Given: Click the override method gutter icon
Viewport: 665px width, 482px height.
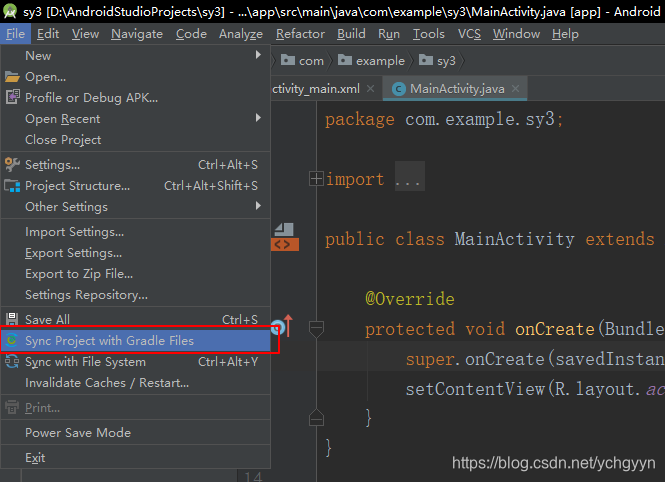Looking at the screenshot, I should click(282, 326).
